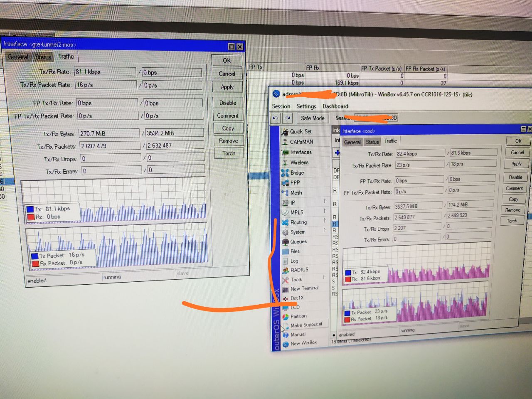Click Torch in gre-tunnel2-mos window
Screen dimensions: 532x399
229,153
